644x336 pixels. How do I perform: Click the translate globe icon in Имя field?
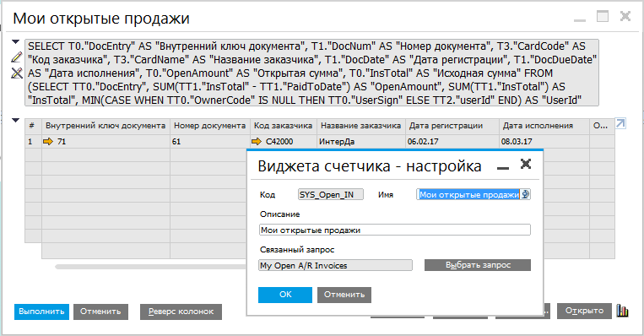pos(525,194)
